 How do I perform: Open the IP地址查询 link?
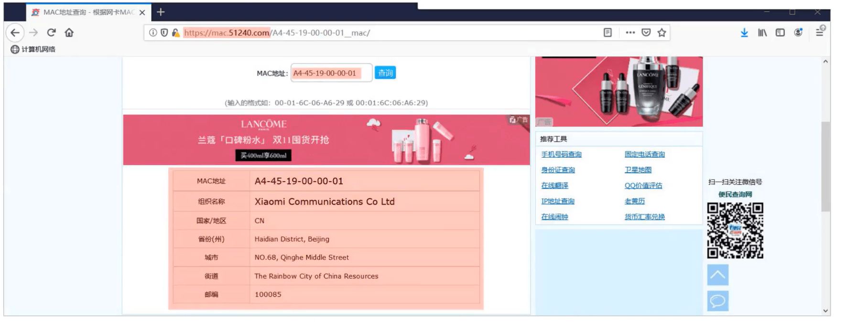point(558,201)
